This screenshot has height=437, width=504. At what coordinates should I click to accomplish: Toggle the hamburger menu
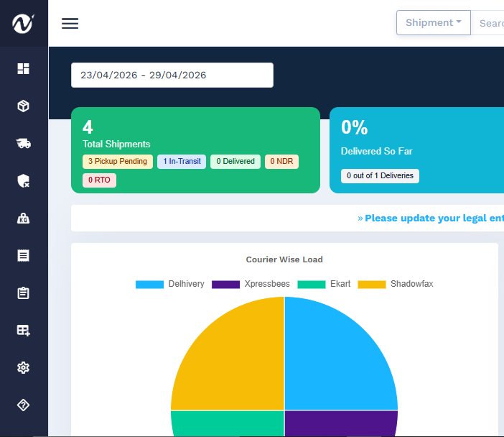click(x=70, y=24)
